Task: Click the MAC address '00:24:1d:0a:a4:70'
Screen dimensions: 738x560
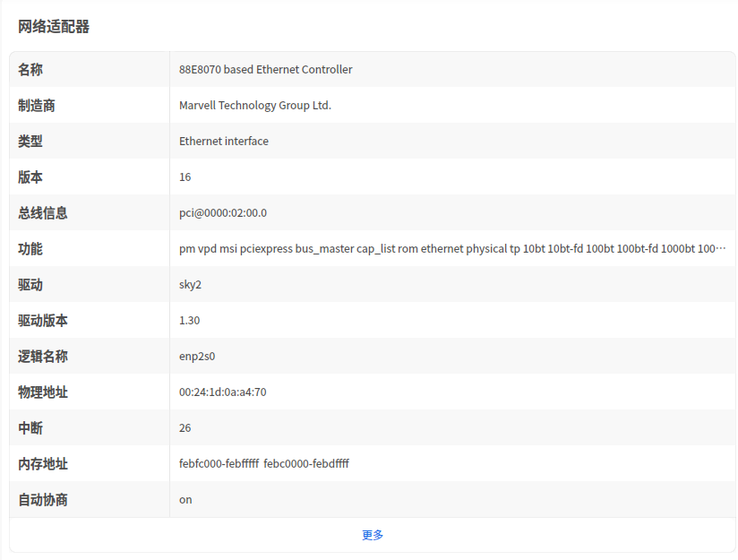Action: click(x=223, y=392)
